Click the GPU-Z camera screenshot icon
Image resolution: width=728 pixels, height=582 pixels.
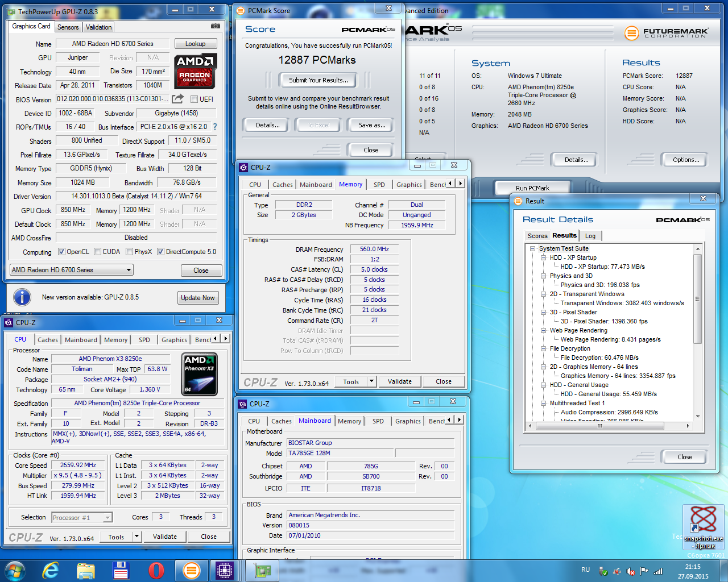pos(216,26)
